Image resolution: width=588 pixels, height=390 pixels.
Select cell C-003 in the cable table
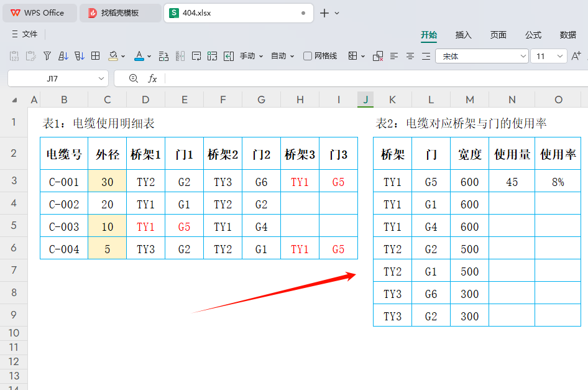64,226
